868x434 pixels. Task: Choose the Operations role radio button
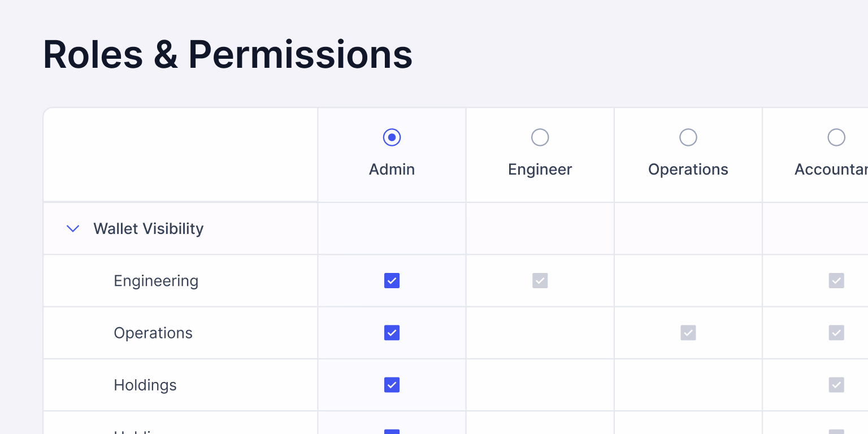688,137
